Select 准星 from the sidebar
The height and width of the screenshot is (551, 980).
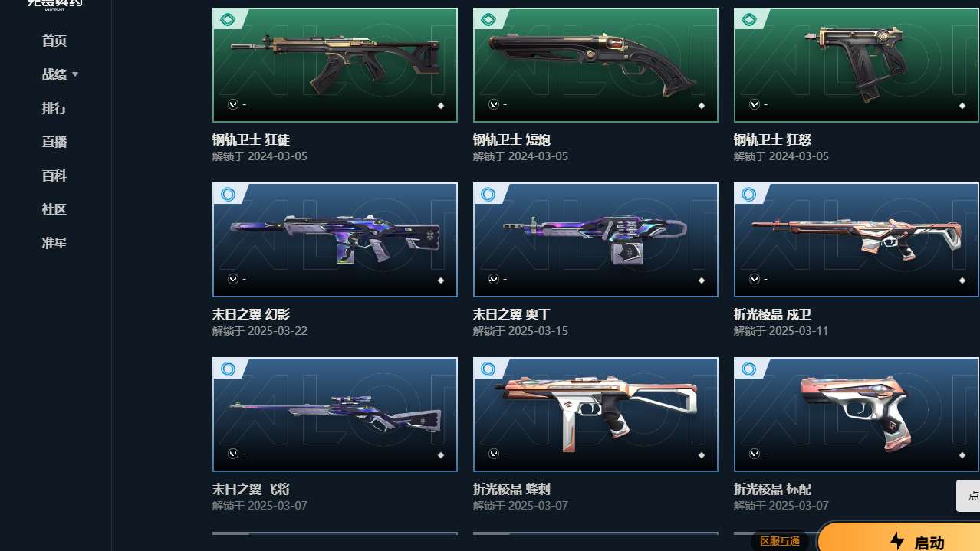(x=54, y=243)
